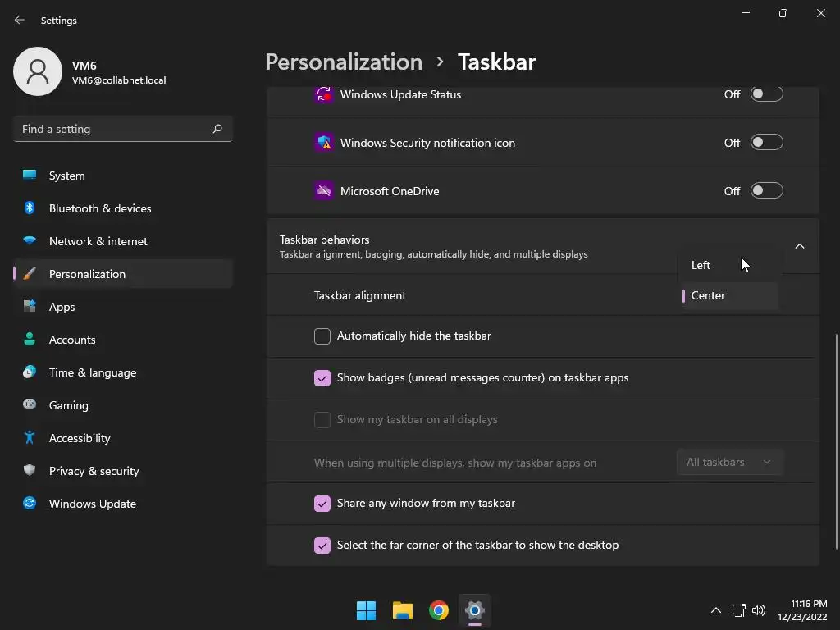The height and width of the screenshot is (630, 840).
Task: Toggle Windows Update Status switch
Action: [767, 94]
